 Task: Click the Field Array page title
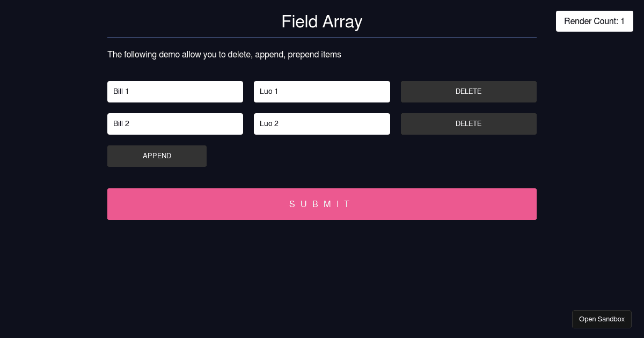click(321, 22)
